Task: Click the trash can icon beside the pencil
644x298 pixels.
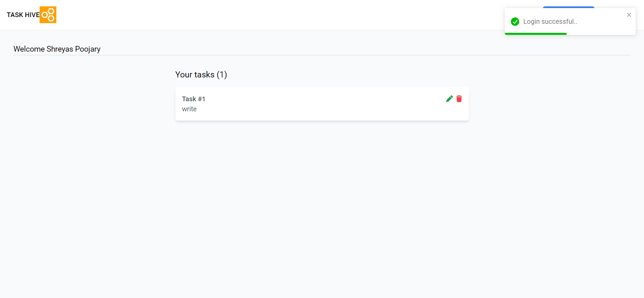Action: 459,99
